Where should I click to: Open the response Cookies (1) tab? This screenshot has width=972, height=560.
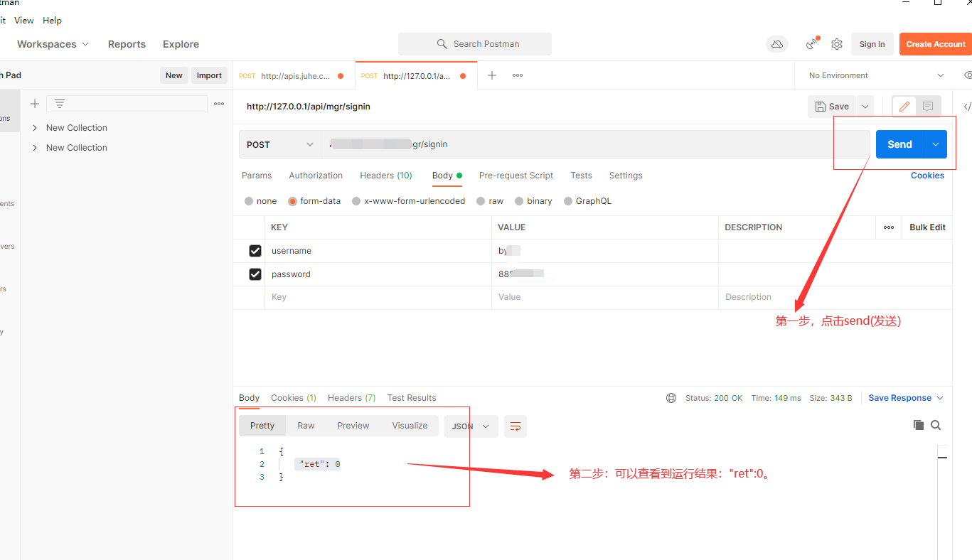pyautogui.click(x=294, y=398)
